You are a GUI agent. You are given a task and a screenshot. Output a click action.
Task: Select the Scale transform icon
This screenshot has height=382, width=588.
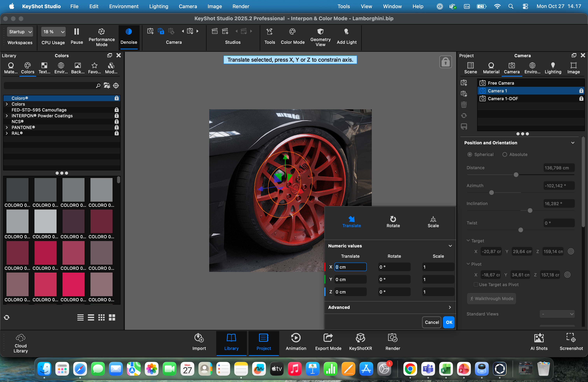(433, 219)
